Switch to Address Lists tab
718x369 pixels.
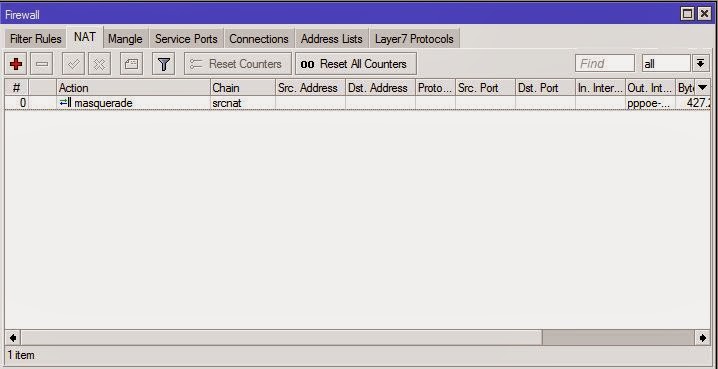332,39
